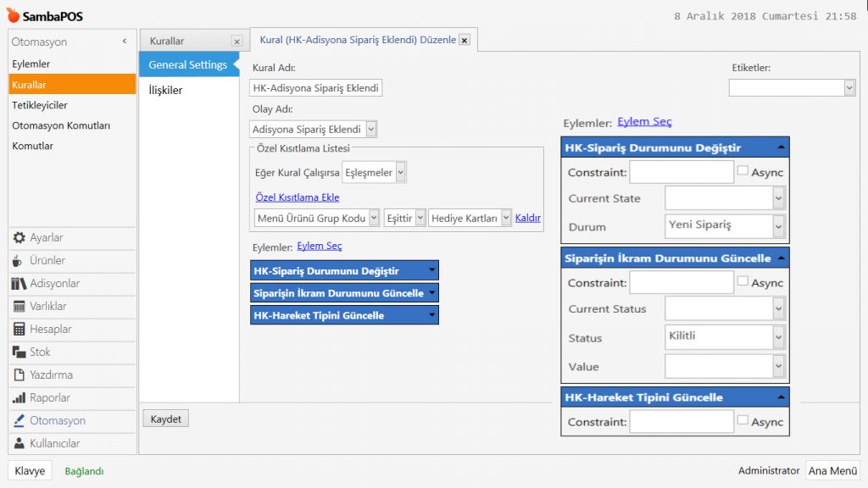868x488 pixels.
Task: Click the Raporlar bar chart icon
Action: [19, 398]
